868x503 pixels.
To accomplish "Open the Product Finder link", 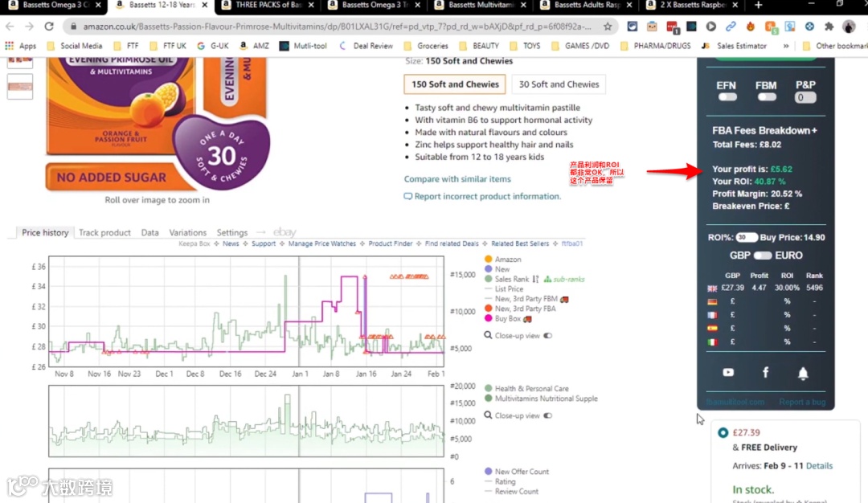I will pos(391,243).
